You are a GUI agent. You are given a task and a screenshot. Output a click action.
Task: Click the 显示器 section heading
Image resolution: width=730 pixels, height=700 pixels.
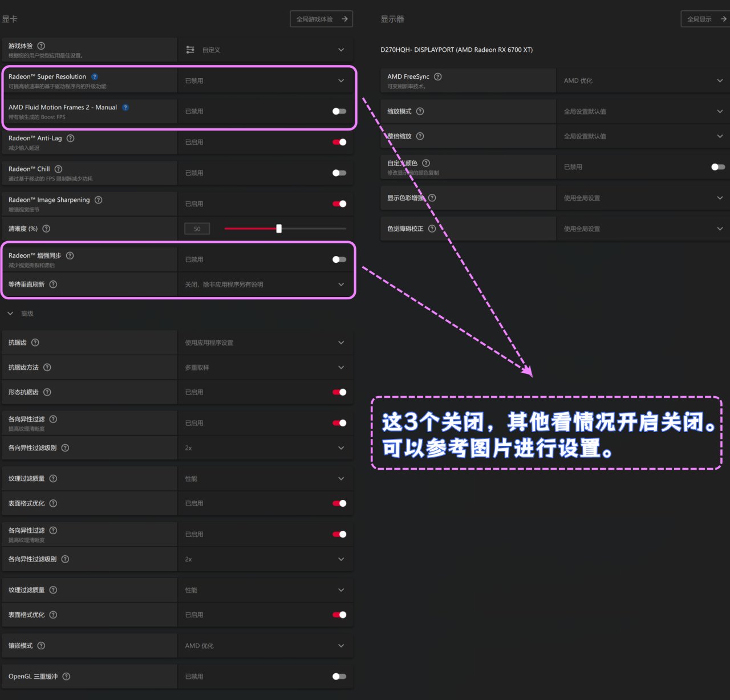tap(392, 19)
